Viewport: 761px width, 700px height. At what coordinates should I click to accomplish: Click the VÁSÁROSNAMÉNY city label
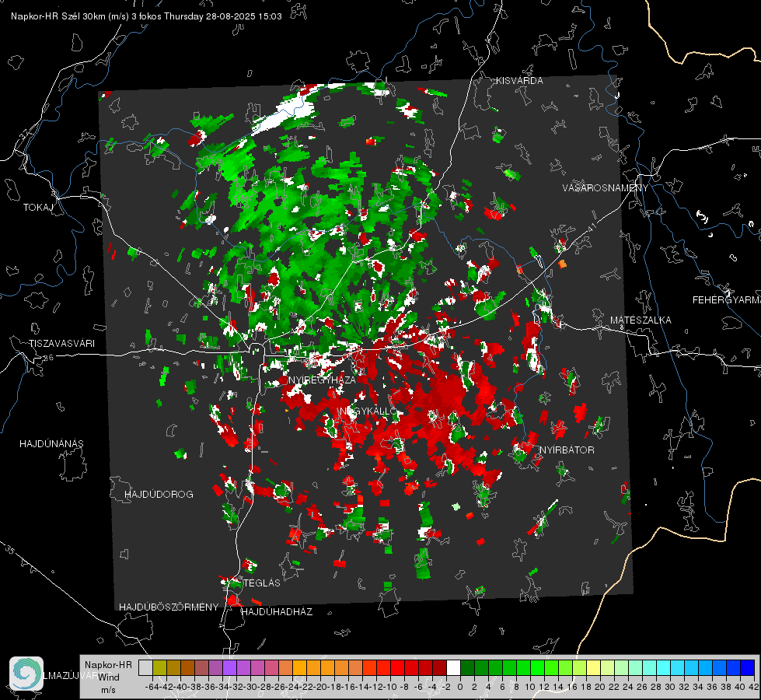point(606,188)
